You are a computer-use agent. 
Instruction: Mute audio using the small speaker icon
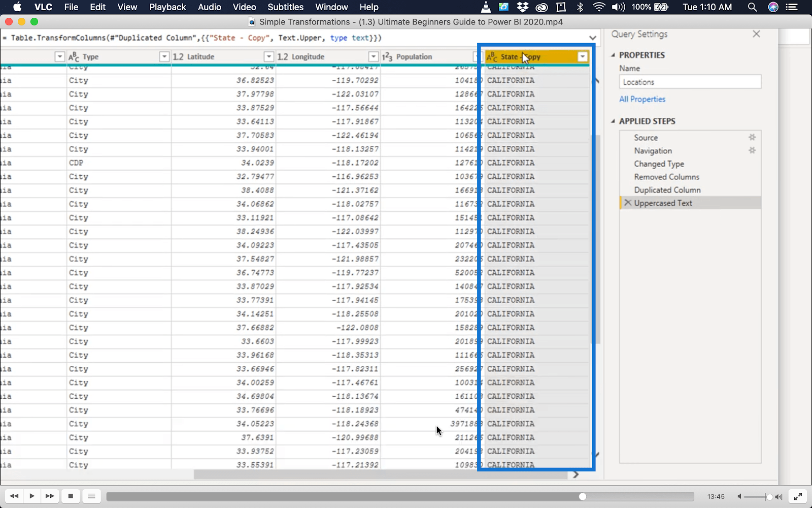tap(739, 497)
